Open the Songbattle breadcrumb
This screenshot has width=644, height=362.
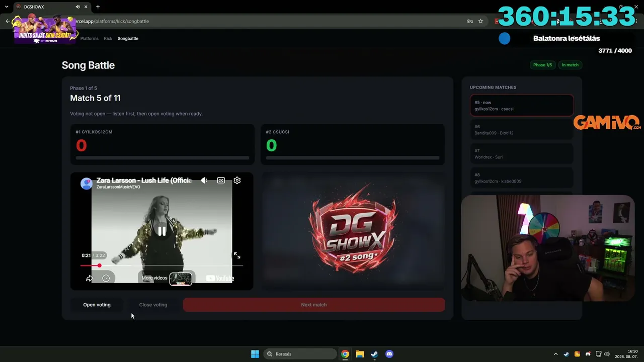pos(128,38)
